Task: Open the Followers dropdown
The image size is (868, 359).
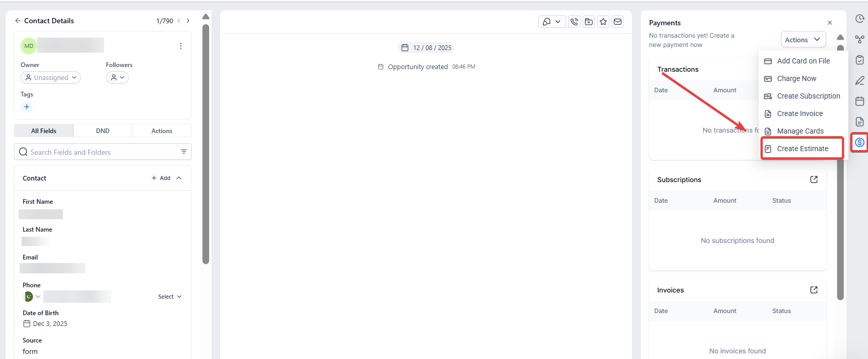Action: pyautogui.click(x=117, y=77)
